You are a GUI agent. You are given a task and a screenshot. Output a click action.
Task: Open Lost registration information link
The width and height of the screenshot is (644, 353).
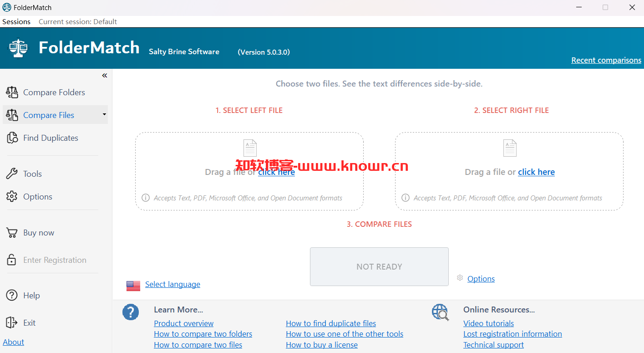coord(512,334)
